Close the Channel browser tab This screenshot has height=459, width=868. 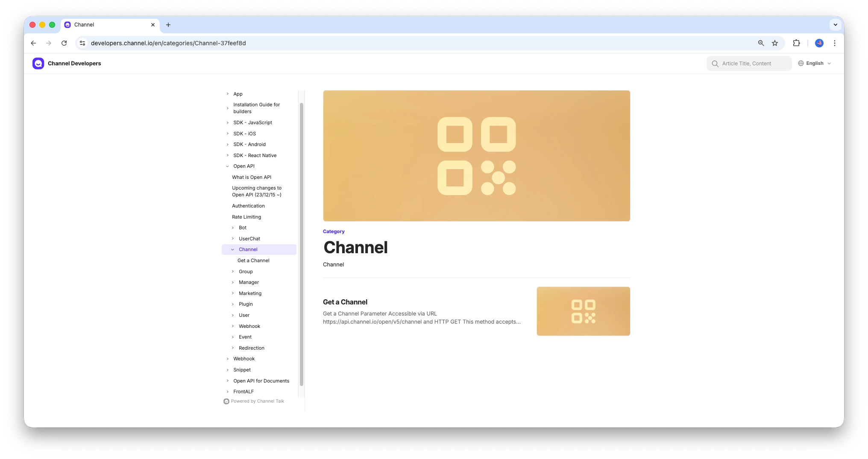tap(153, 25)
